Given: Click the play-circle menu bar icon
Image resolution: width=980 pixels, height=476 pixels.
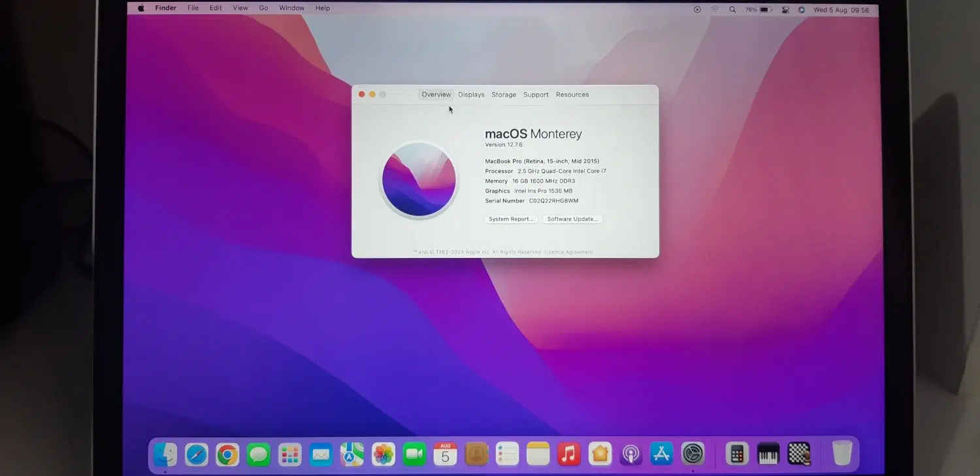Looking at the screenshot, I should [697, 10].
